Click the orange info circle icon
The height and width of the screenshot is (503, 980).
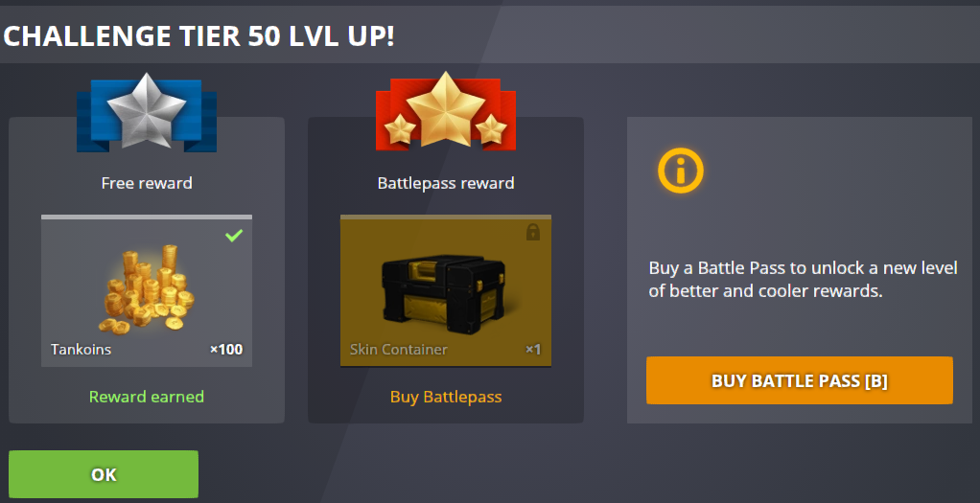click(x=681, y=170)
